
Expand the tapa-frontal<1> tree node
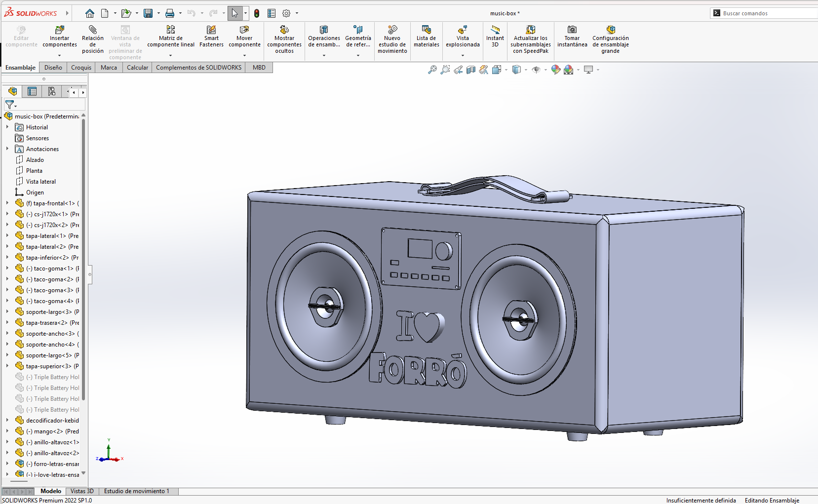[7, 203]
